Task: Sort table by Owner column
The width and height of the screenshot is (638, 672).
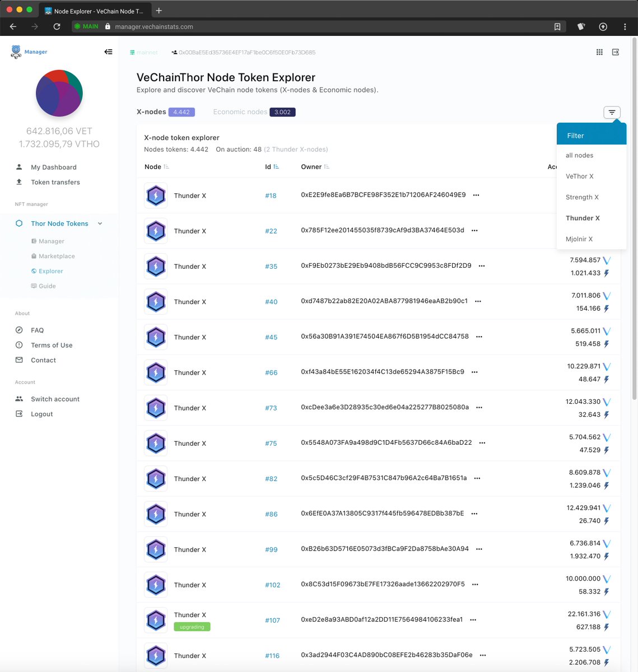Action: tap(315, 167)
